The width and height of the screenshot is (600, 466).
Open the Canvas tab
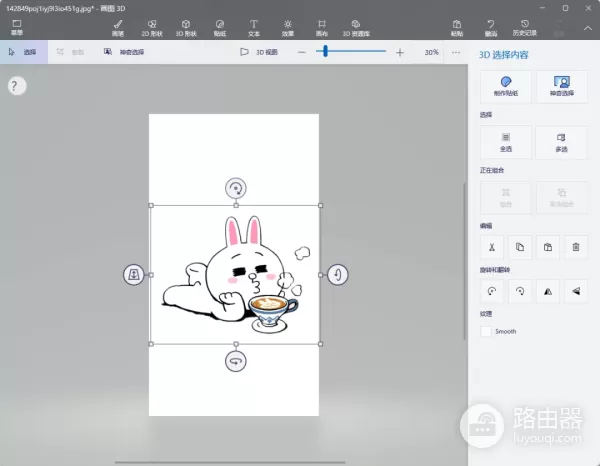322,26
